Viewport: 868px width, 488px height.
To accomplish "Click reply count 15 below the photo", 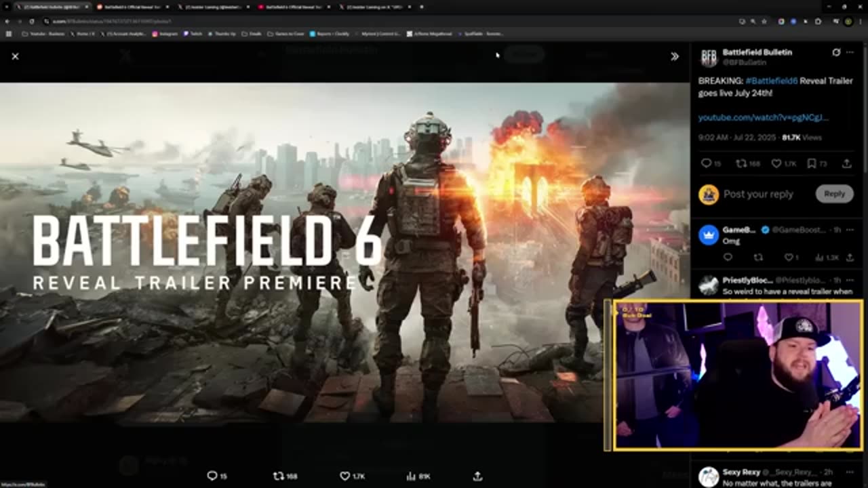I will (x=217, y=476).
